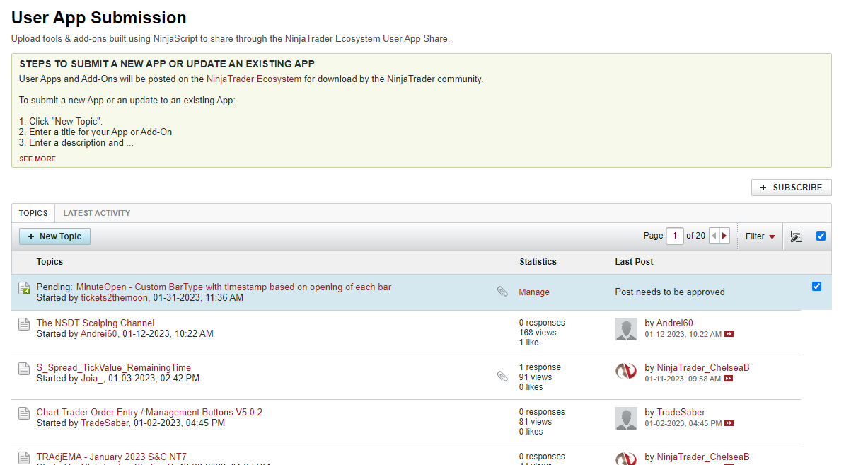868x465 pixels.
Task: Toggle the blue checkbox in the toolbar
Action: pyautogui.click(x=821, y=236)
